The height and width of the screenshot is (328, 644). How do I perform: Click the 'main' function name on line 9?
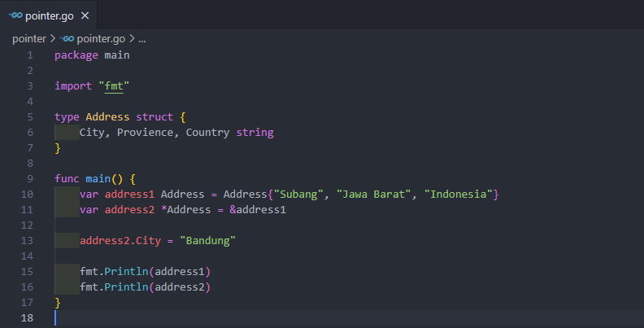[98, 179]
